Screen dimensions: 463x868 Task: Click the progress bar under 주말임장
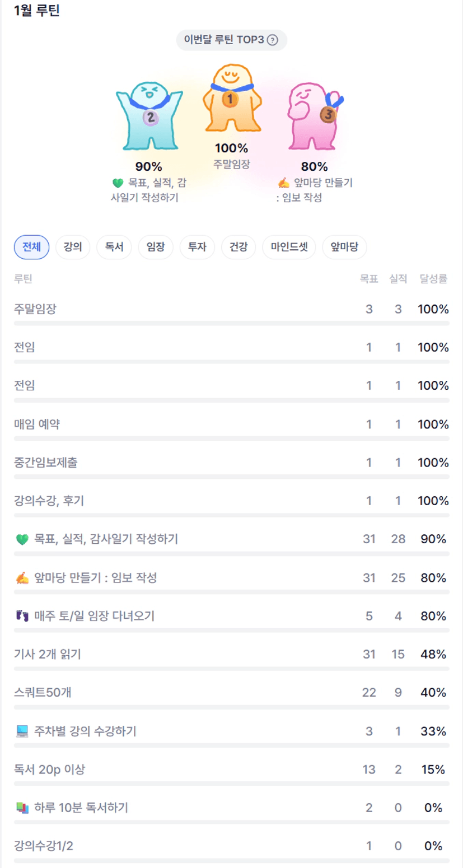(x=231, y=323)
